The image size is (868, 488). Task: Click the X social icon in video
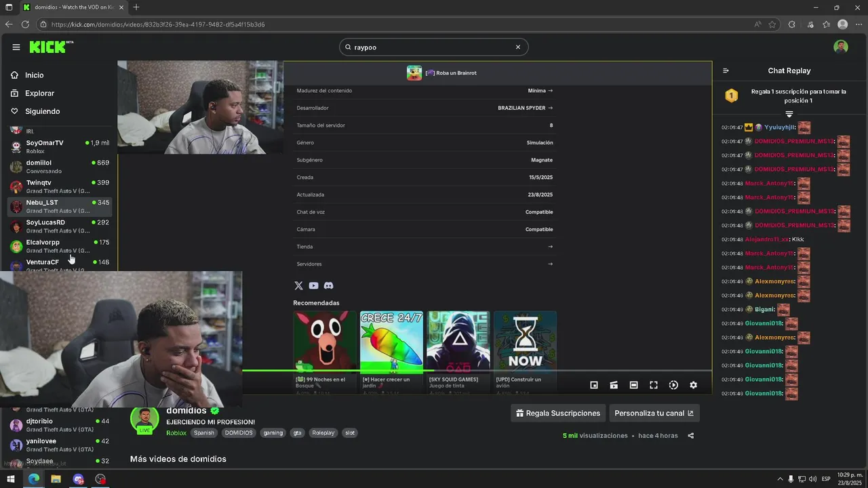tap(298, 286)
